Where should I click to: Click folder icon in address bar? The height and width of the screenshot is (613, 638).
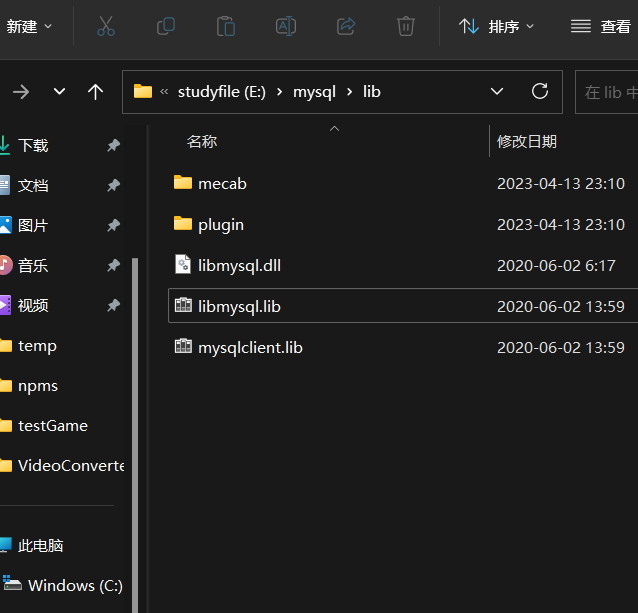pos(143,92)
